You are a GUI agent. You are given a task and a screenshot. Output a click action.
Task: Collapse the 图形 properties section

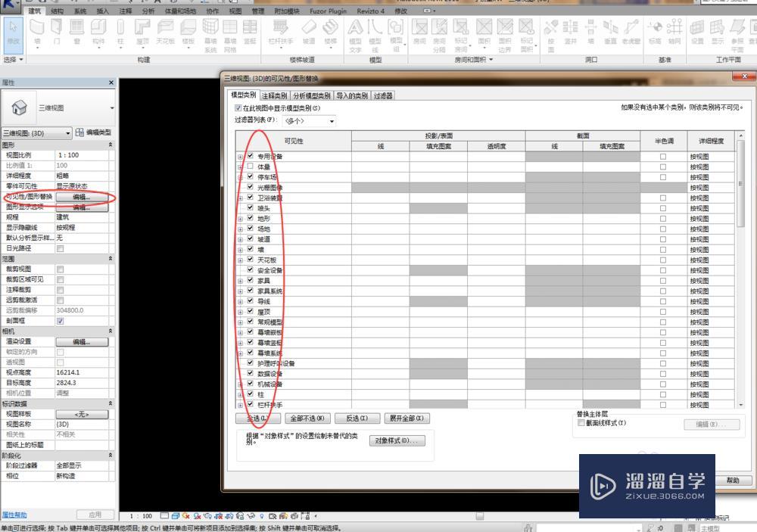point(111,145)
